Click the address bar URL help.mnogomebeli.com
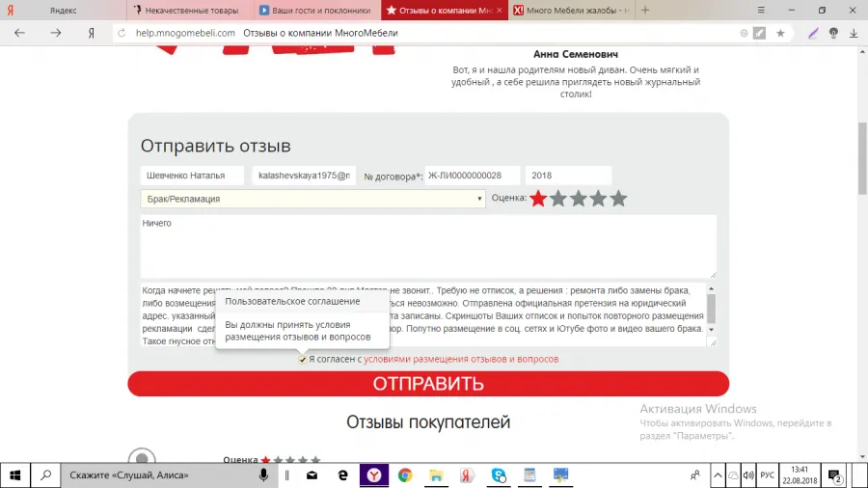The width and height of the screenshot is (868, 488). (185, 33)
